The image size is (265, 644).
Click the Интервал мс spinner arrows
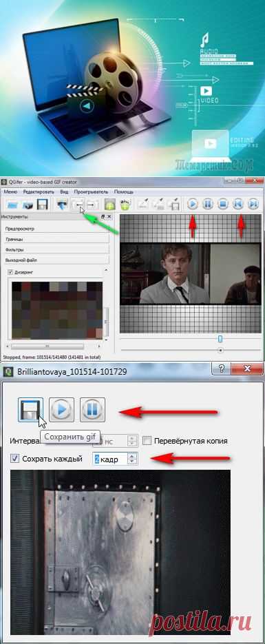pyautogui.click(x=132, y=441)
